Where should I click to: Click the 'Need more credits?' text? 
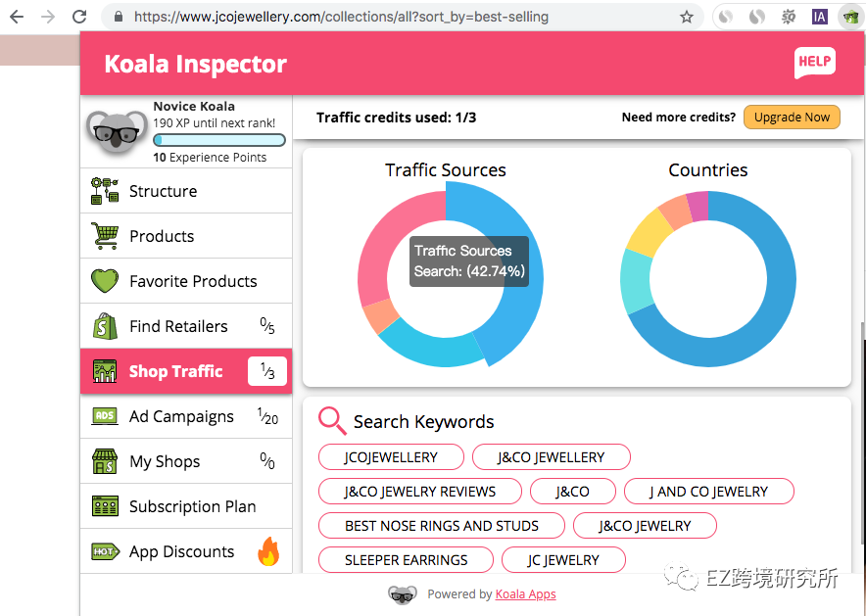pos(679,117)
